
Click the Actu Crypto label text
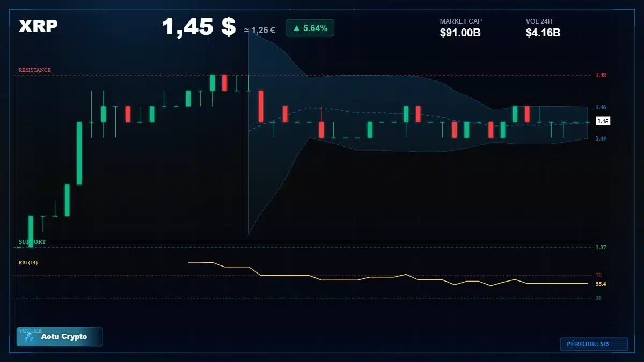(x=64, y=337)
